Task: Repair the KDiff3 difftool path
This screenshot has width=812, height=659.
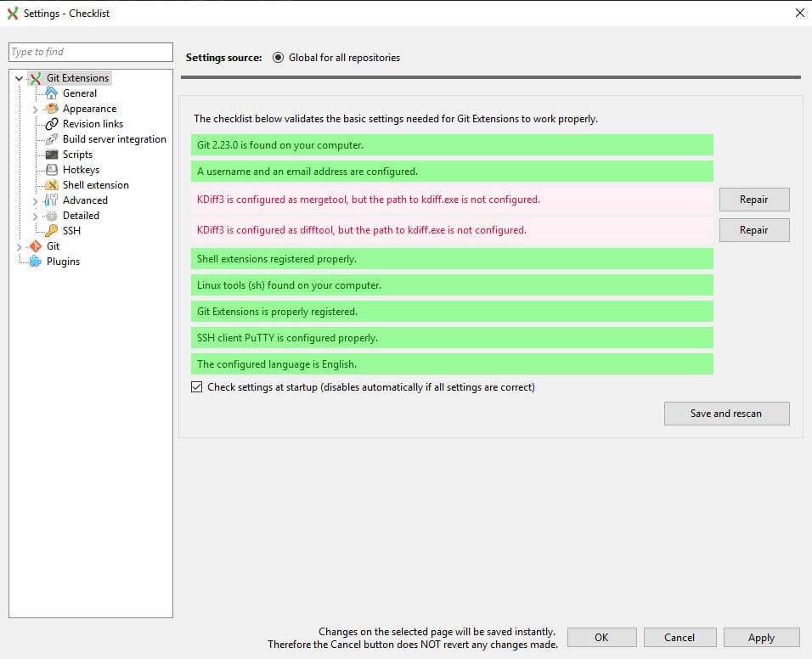Action: point(754,230)
